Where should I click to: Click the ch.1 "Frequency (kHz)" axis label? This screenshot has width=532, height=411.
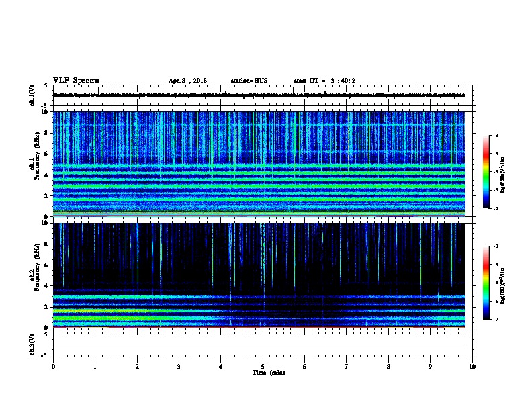point(37,156)
